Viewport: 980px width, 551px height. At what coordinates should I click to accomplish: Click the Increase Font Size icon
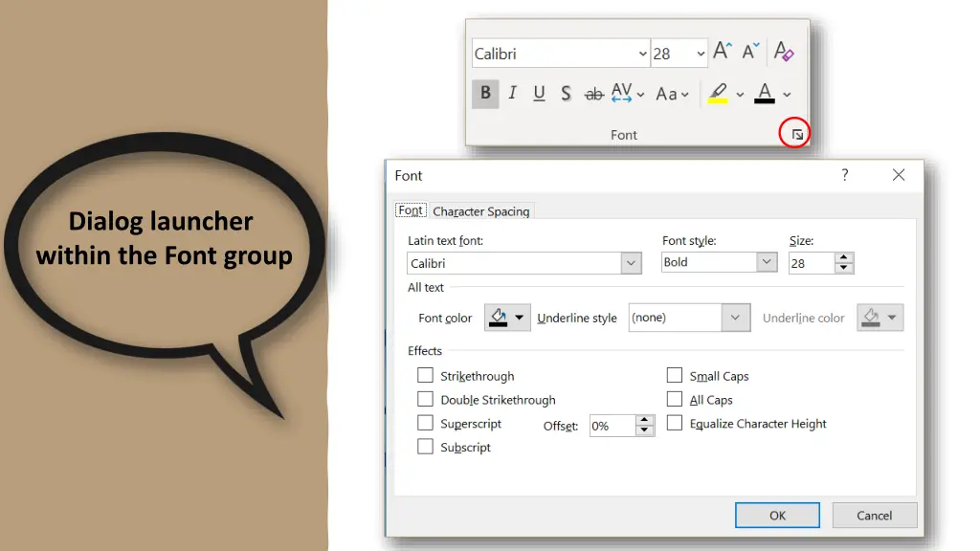click(x=722, y=51)
